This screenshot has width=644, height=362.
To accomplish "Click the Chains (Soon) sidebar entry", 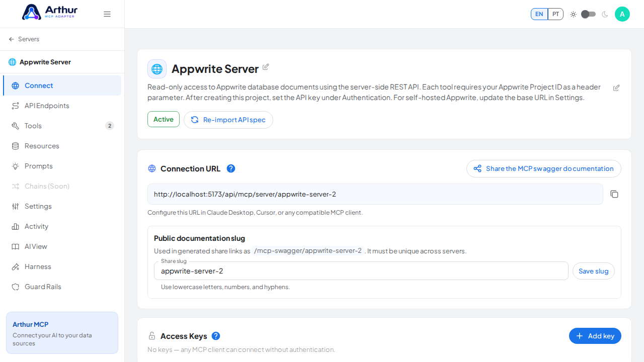I will click(62, 186).
